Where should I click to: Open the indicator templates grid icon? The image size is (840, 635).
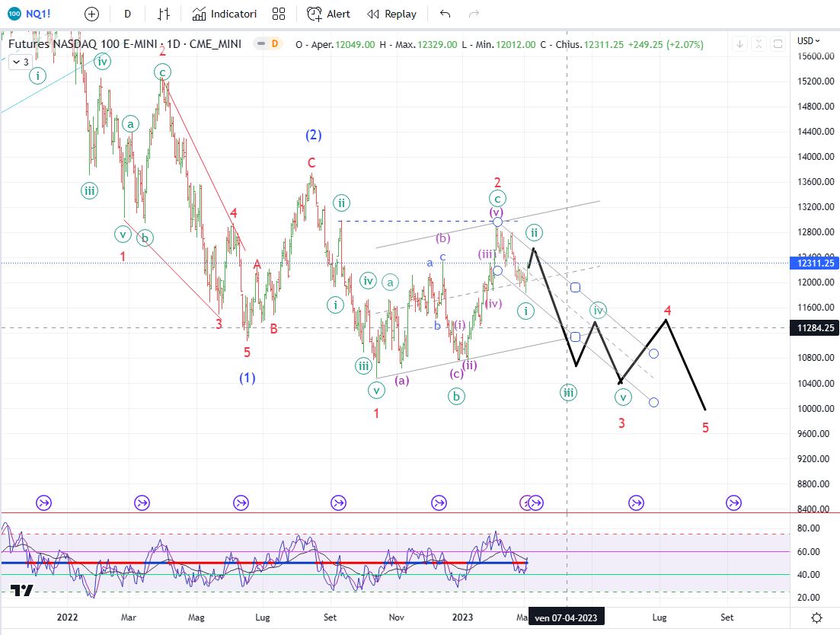click(x=279, y=14)
